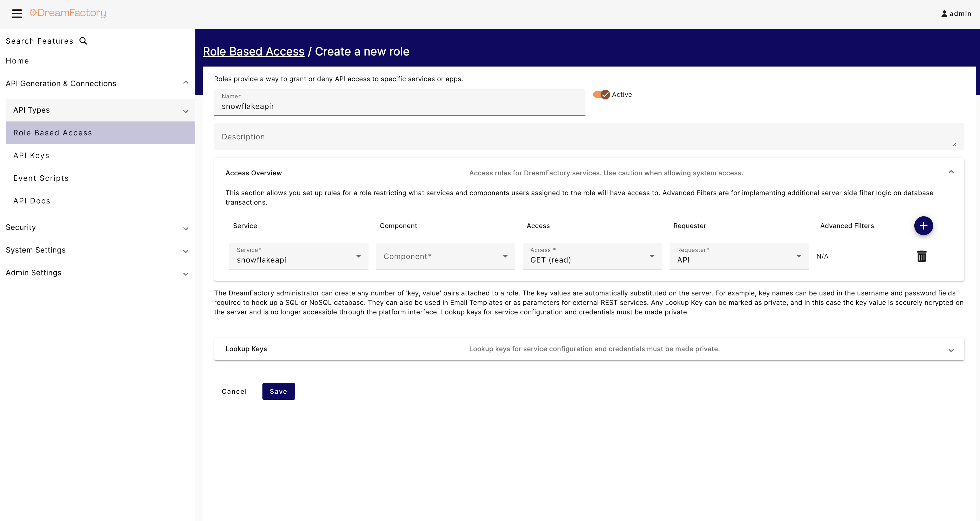Delete the snowflakeapi access rule
This screenshot has width=980, height=521.
point(921,256)
